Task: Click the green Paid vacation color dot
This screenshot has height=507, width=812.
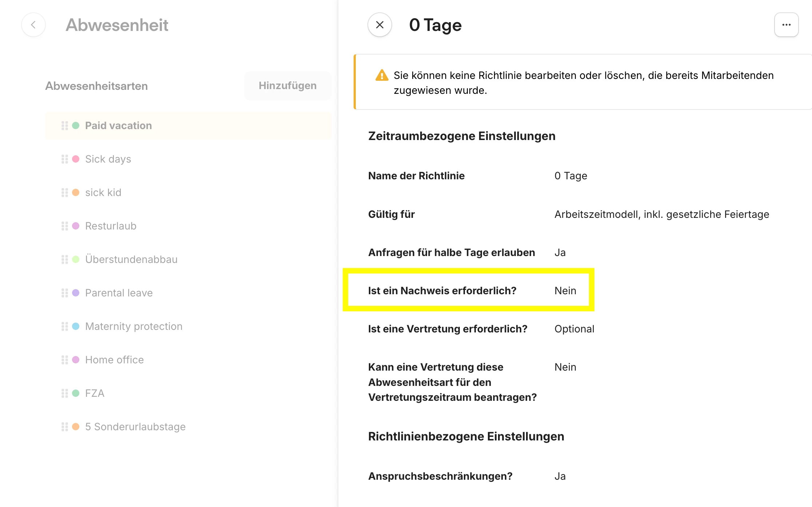Action: pyautogui.click(x=76, y=125)
